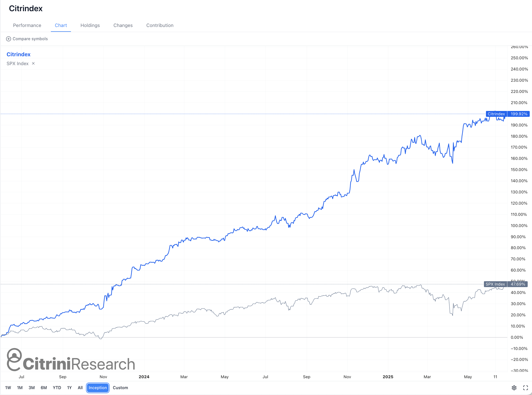The image size is (532, 395).
Task: Click the 2024 label on time axis
Action: (x=144, y=377)
